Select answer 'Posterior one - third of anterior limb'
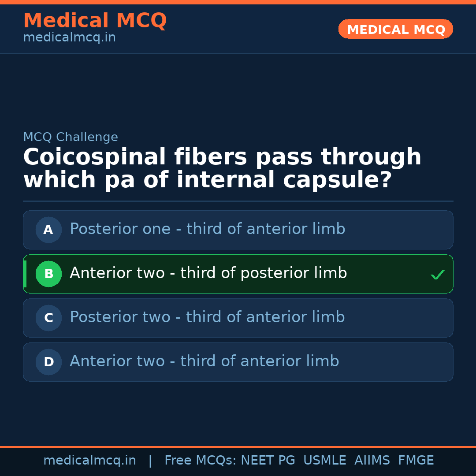 pos(207,229)
